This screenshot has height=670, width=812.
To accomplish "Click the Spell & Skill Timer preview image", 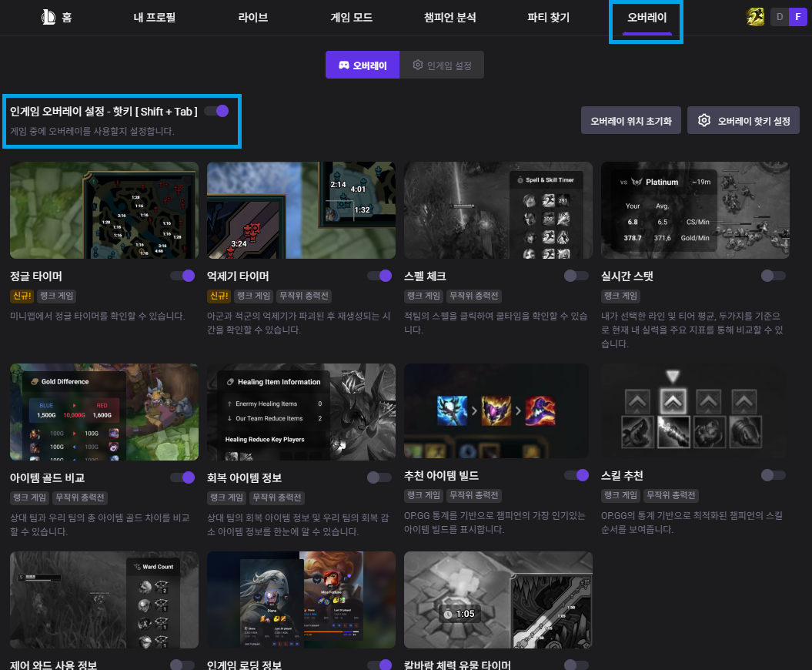I will pos(498,210).
